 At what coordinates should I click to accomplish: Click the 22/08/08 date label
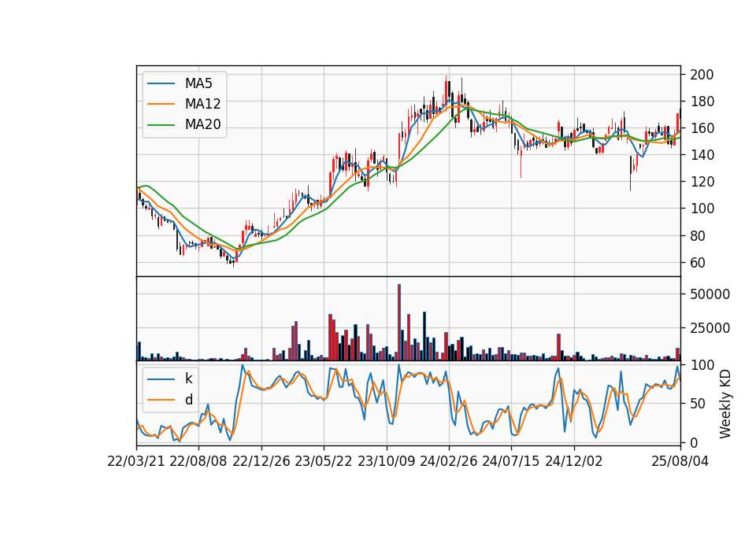coord(198,461)
